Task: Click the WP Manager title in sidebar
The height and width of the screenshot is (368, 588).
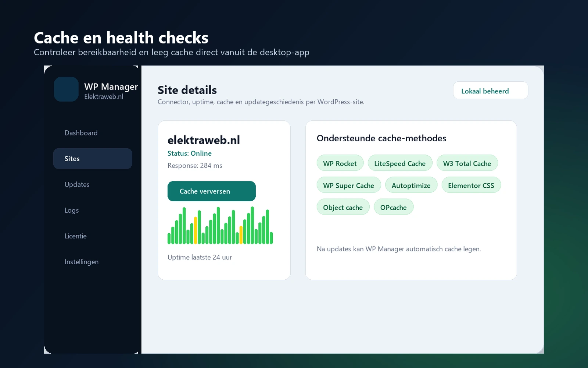Action: tap(111, 87)
